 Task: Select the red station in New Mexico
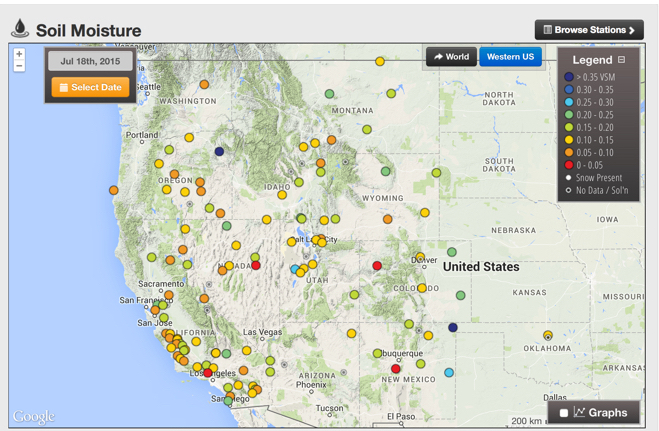396,369
